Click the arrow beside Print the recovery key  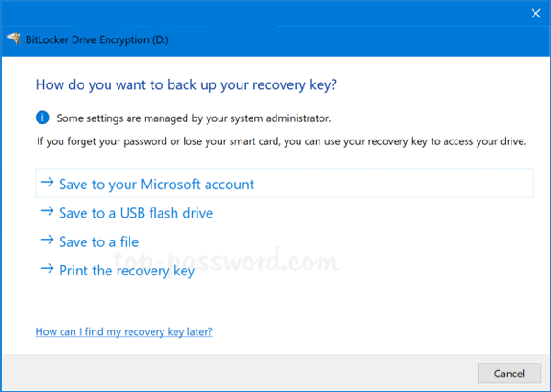tap(47, 270)
